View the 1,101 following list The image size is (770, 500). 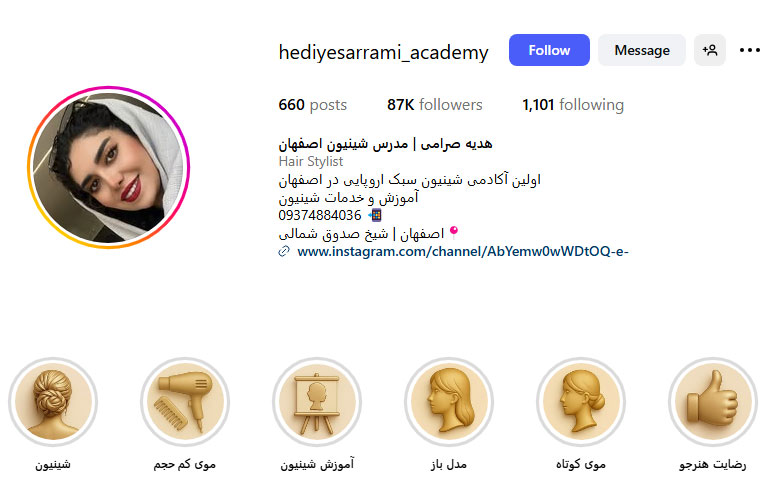(573, 105)
